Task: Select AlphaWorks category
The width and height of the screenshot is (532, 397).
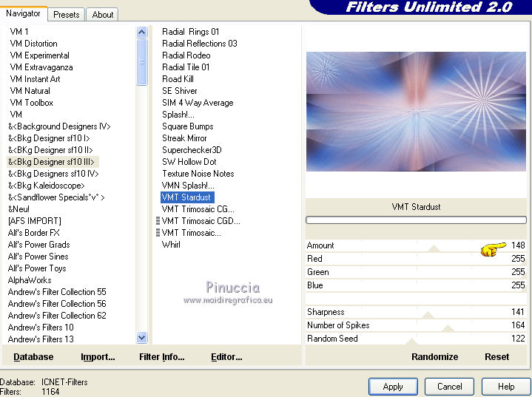Action: pos(30,280)
